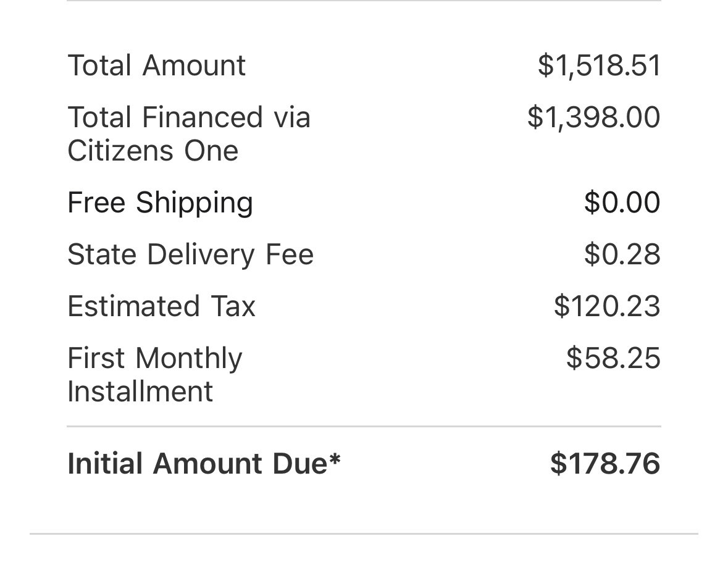The height and width of the screenshot is (578, 728).
Task: Click the asterisk after Initial Amount Due
Action: 335,459
